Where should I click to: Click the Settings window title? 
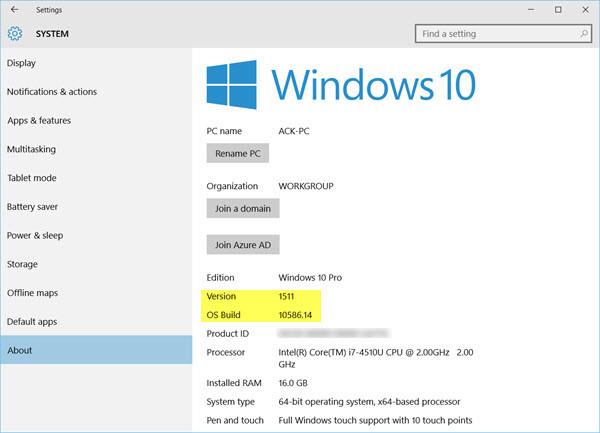49,10
